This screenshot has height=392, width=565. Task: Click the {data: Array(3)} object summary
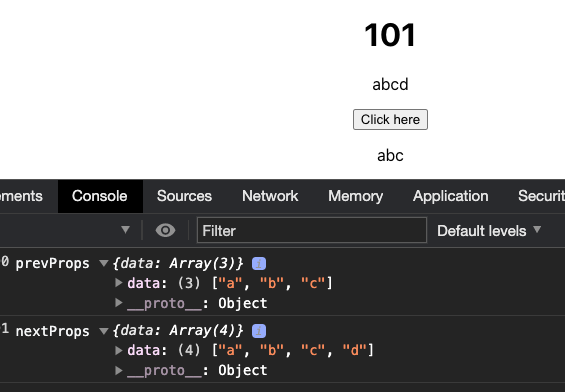(x=178, y=264)
